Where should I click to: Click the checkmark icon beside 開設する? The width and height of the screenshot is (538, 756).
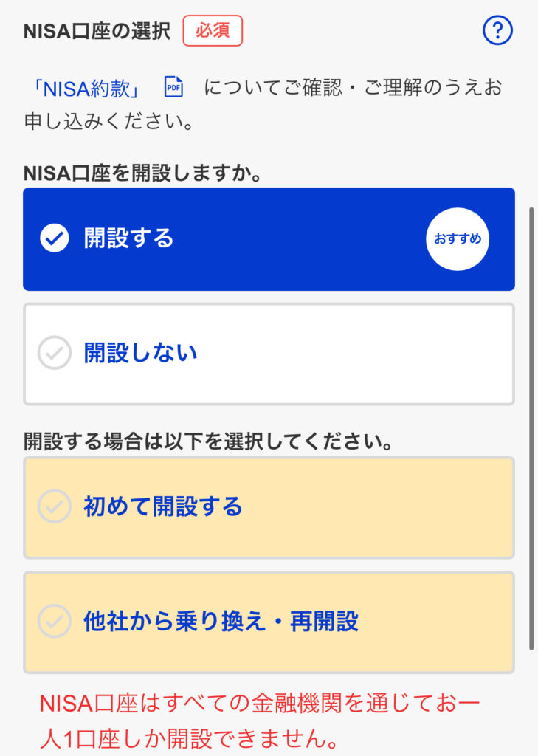coord(54,238)
